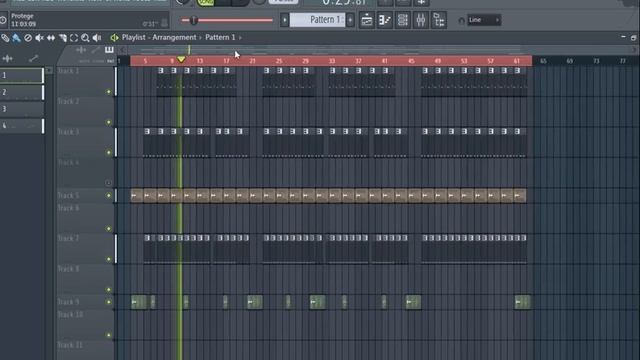Click the red horizontal slider knob
This screenshot has width=640, height=360.
click(x=193, y=20)
